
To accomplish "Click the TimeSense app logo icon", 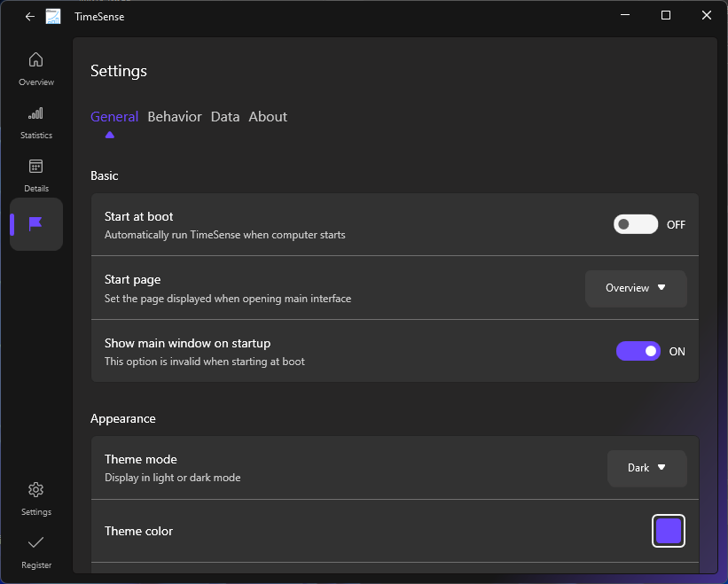I will (53, 17).
